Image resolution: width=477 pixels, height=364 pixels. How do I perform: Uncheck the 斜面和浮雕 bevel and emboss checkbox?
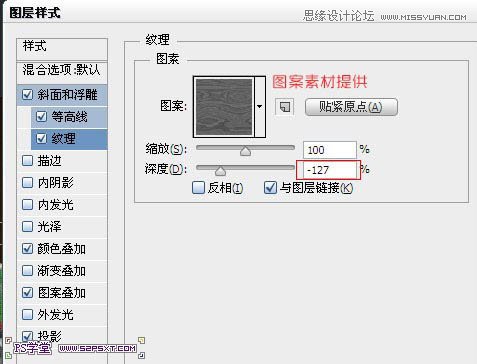(27, 95)
